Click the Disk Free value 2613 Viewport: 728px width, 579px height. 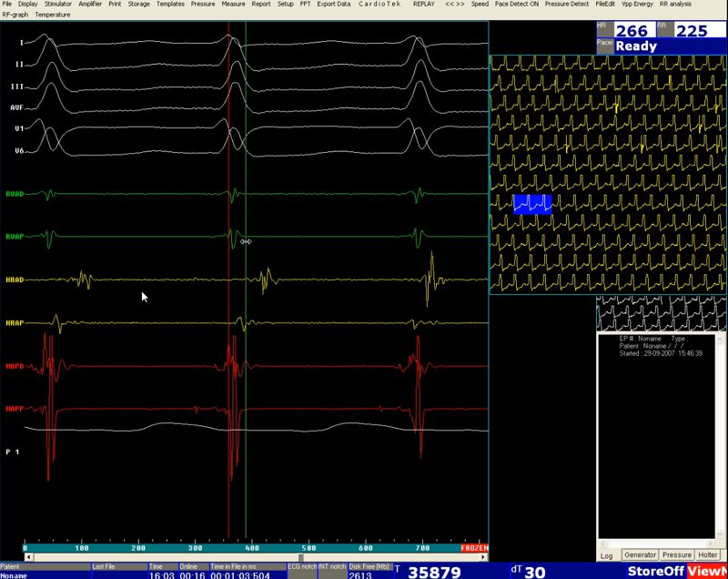359,575
